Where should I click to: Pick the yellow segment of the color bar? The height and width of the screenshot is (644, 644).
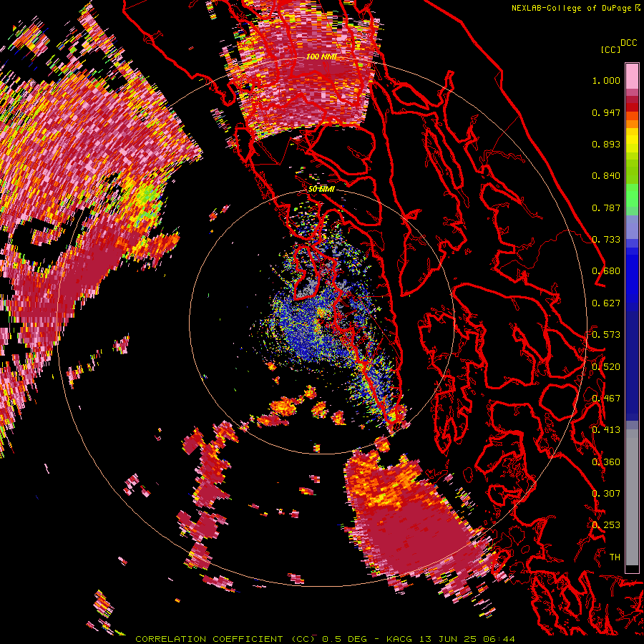(632, 140)
